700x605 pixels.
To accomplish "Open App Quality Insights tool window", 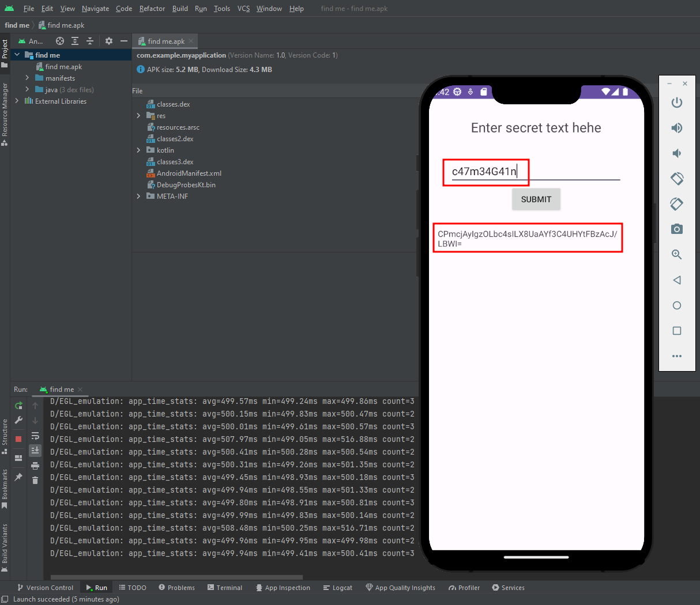I will tap(400, 588).
